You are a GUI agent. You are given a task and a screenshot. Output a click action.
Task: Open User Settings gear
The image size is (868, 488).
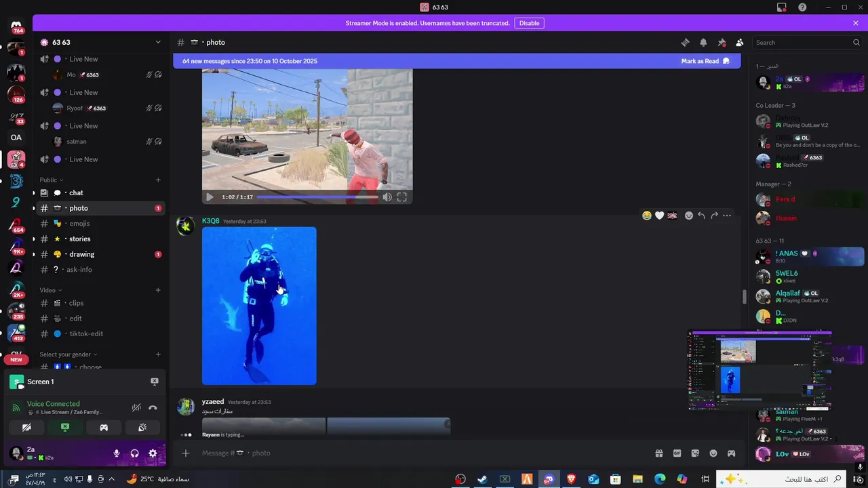[153, 453]
